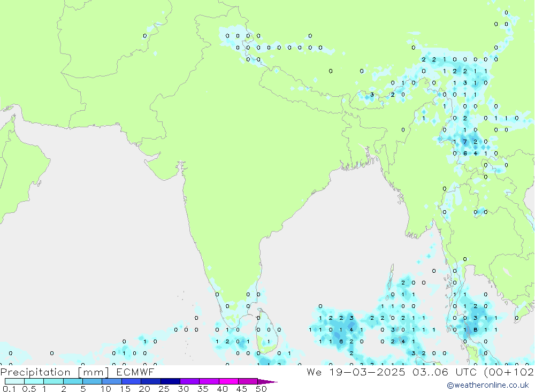Select the navy 25–30 mm legend swatch
The height and width of the screenshot is (392, 535).
pyautogui.click(x=170, y=381)
